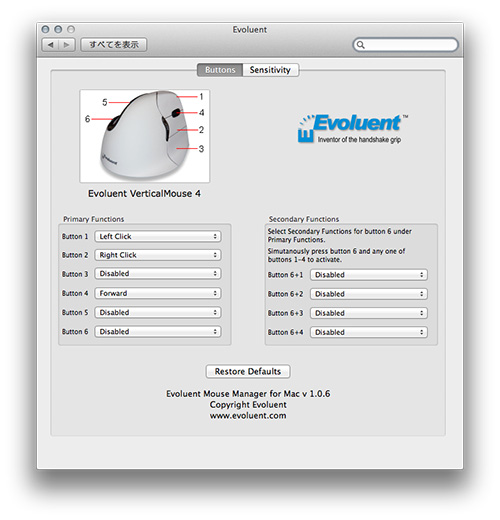This screenshot has width=500, height=520.
Task: Click Restore Defaults
Action: pyautogui.click(x=248, y=371)
